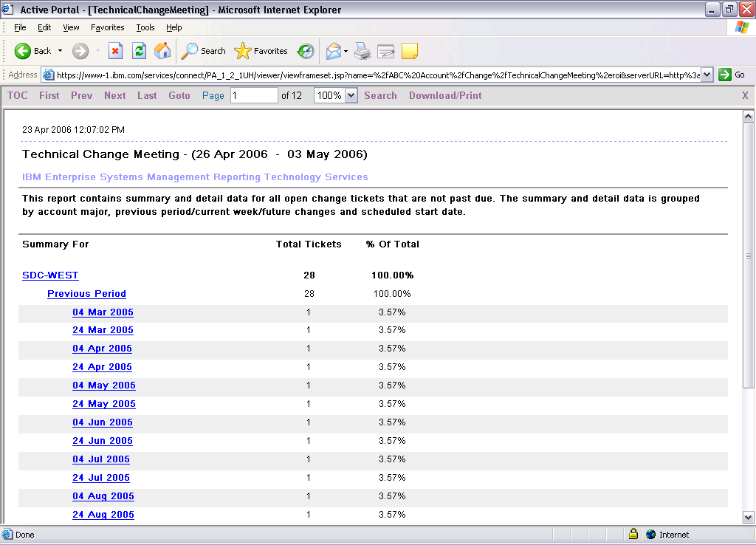Viewport: 756px width, 545px height.
Task: Open the 24 Mar 2005 link
Action: pyautogui.click(x=103, y=330)
